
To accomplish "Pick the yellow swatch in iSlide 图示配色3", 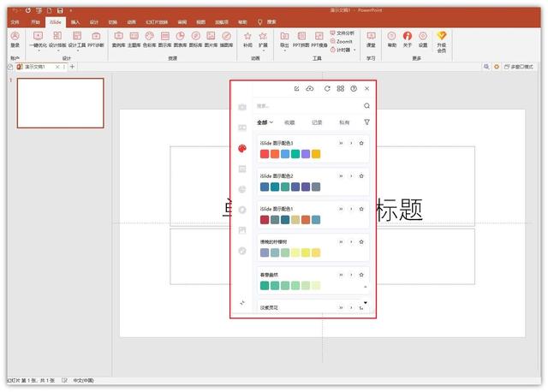I will [316, 154].
